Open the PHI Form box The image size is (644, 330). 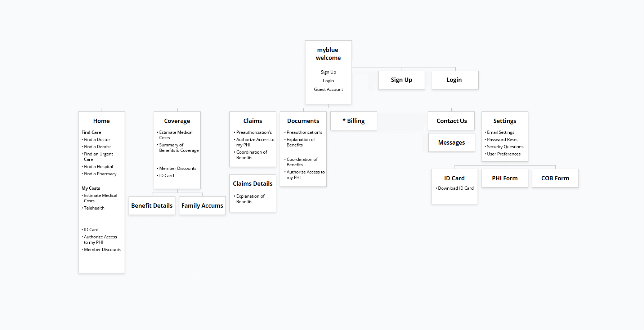[x=505, y=178]
